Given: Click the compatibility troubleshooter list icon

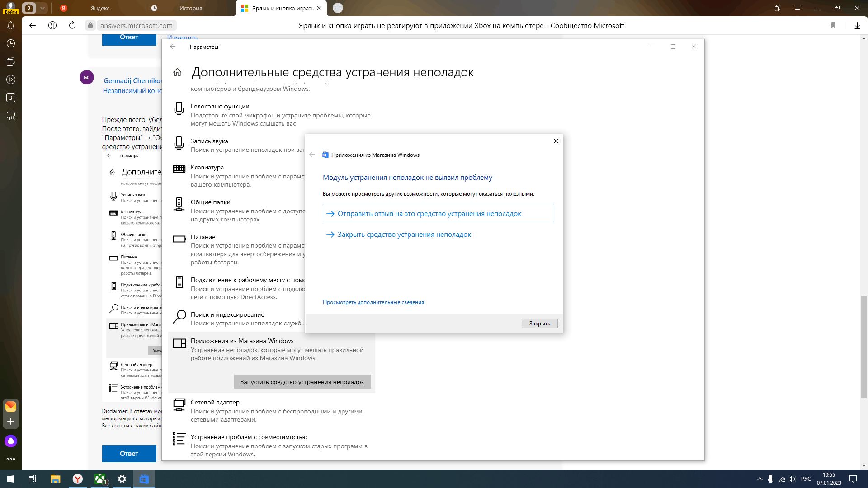Looking at the screenshot, I should click(179, 439).
